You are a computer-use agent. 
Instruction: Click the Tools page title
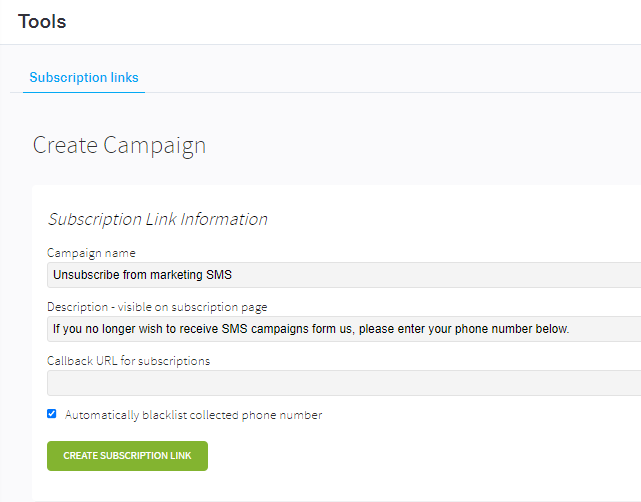[42, 21]
